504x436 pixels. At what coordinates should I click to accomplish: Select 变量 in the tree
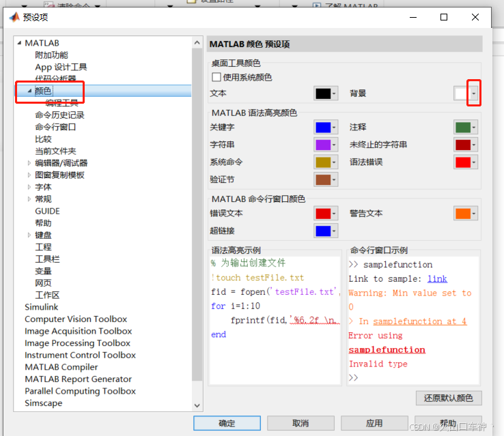pos(43,271)
